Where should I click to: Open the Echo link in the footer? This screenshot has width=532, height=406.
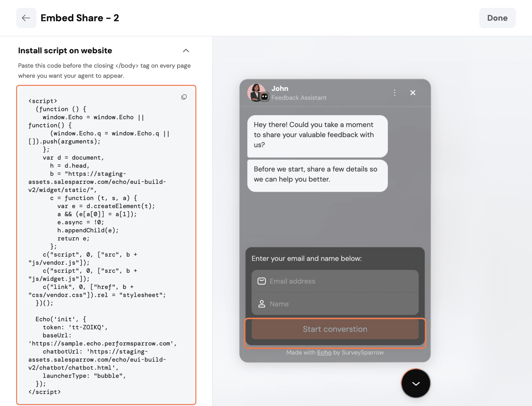point(324,352)
